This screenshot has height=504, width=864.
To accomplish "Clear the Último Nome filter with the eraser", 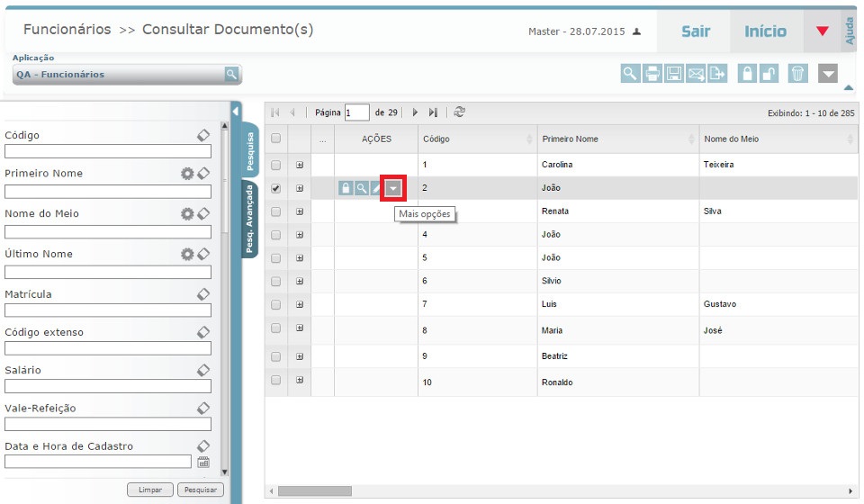I will [x=203, y=254].
